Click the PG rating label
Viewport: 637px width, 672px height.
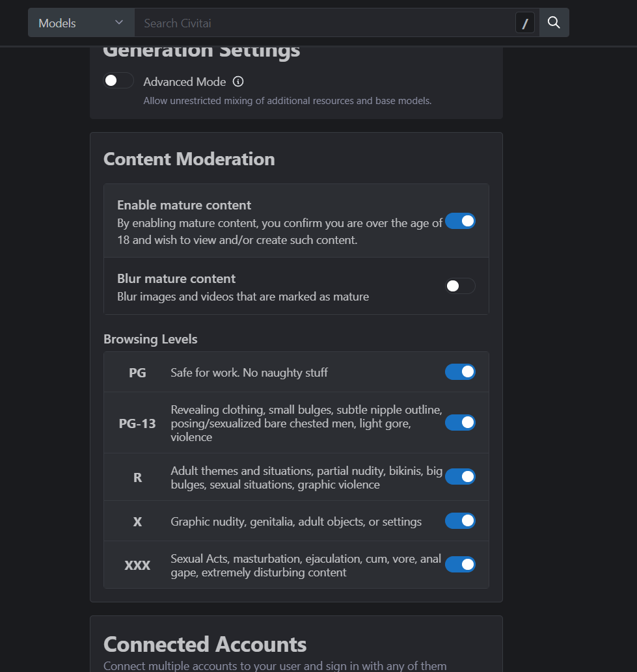[137, 373]
